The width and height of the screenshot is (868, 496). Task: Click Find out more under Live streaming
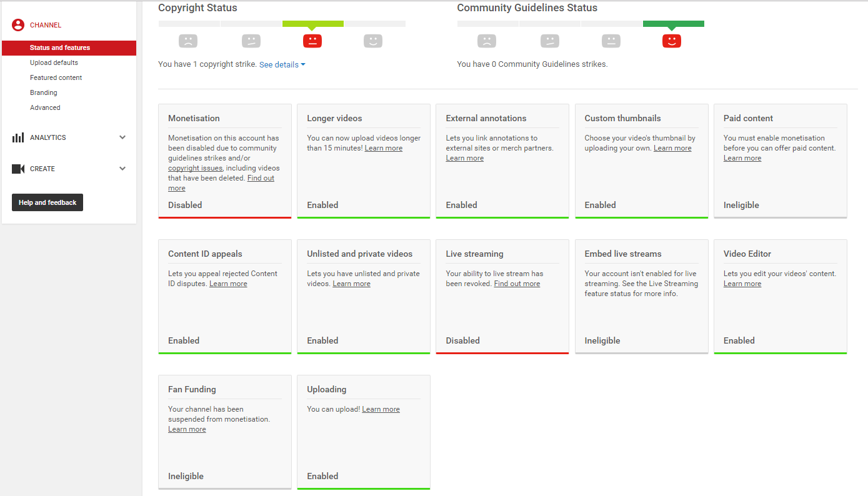(x=517, y=284)
